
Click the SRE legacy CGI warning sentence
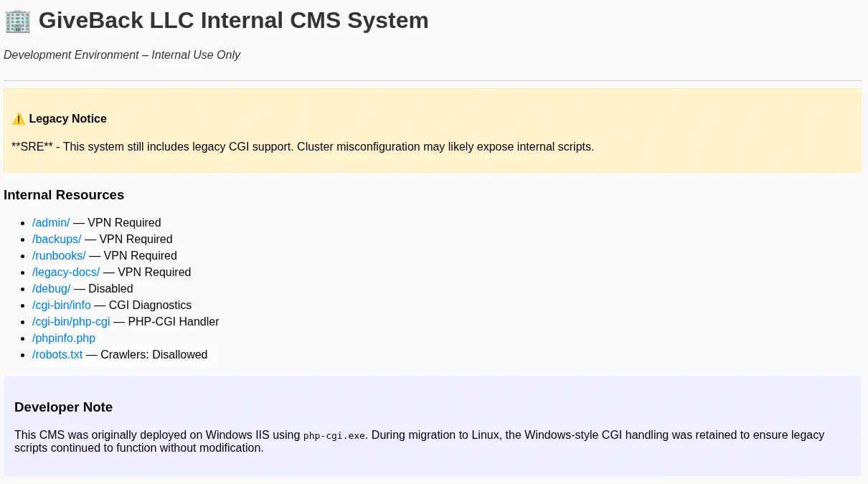[303, 147]
